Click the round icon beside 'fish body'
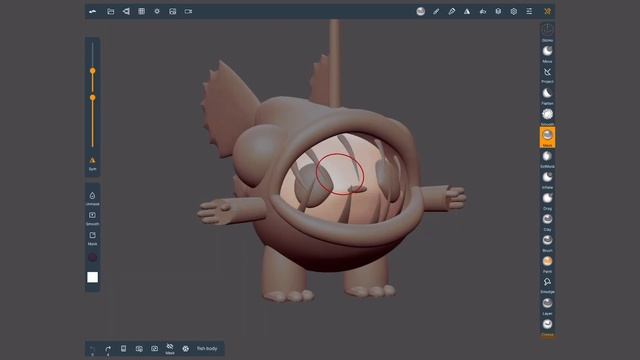This screenshot has width=640, height=360. (185, 349)
